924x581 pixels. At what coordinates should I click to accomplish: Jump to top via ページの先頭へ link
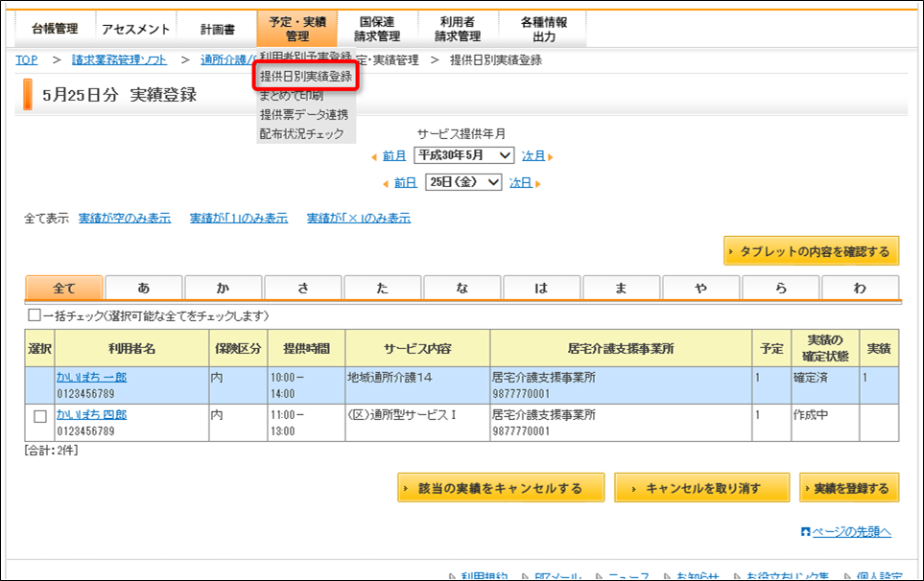[x=852, y=532]
